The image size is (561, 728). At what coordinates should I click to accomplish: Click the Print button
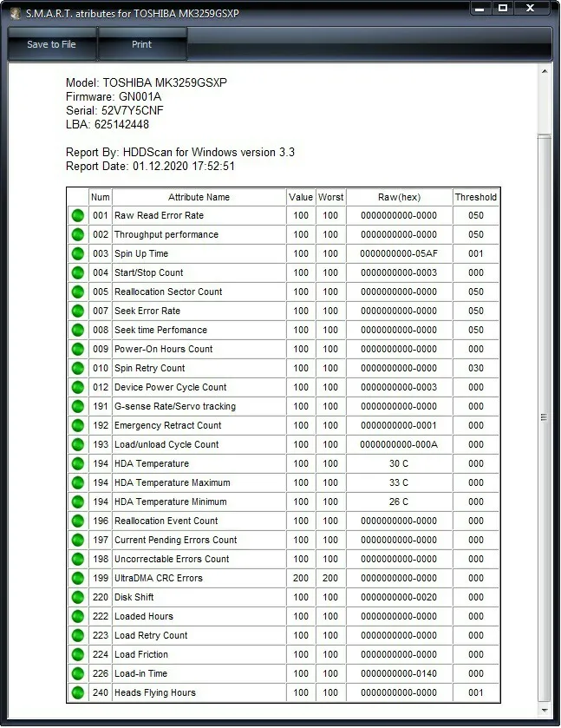(x=141, y=44)
